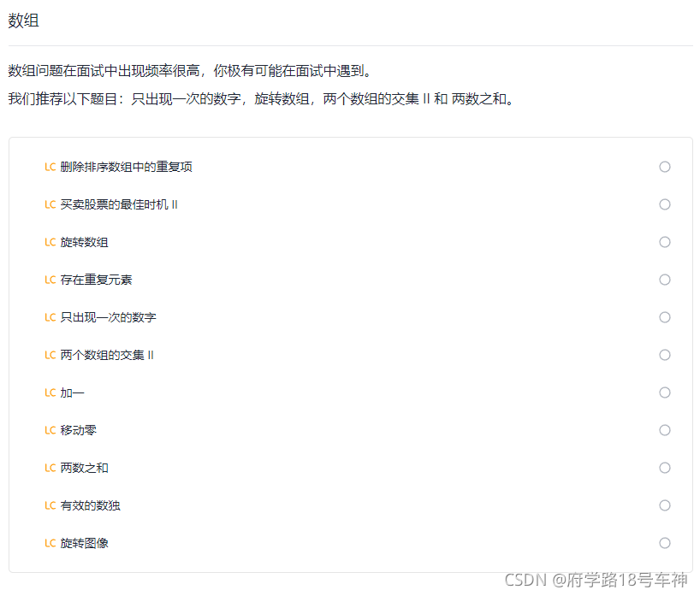This screenshot has width=700, height=596.
Task: Open the problem 删除排序数组中的重复项
Action: 127,167
